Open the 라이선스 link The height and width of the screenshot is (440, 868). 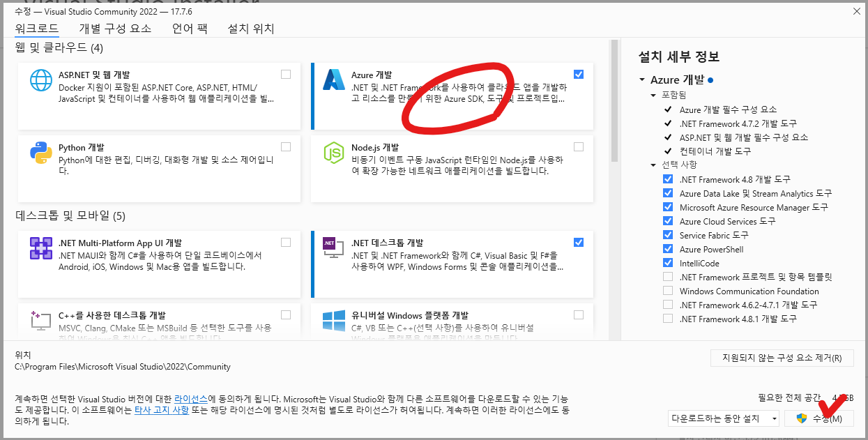pyautogui.click(x=190, y=399)
